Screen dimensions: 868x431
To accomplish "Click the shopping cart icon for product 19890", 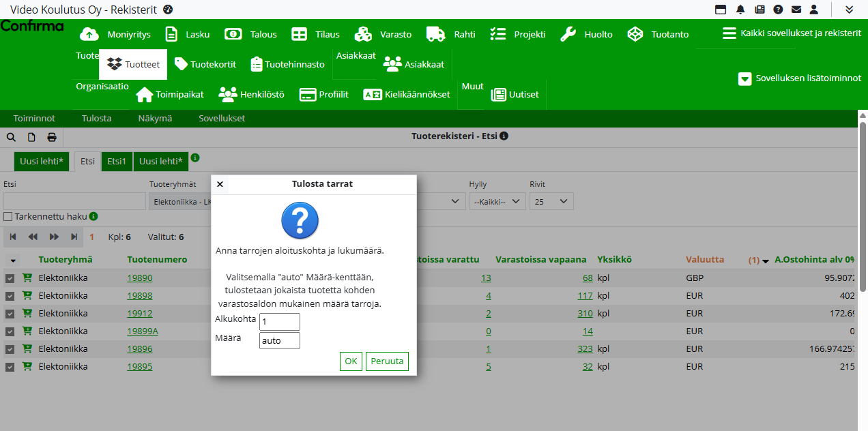I will coord(27,278).
